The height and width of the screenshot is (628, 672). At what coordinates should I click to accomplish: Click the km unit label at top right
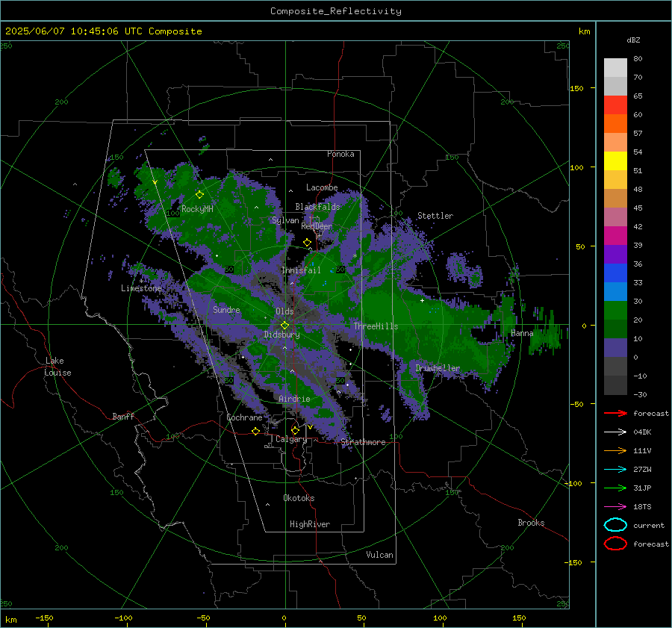[x=584, y=31]
